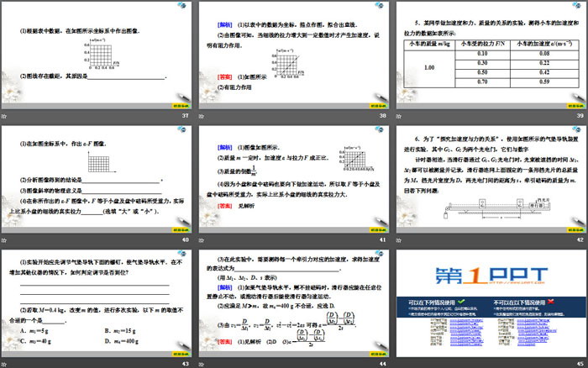Click the animation star icon under slide 41

coord(202,240)
